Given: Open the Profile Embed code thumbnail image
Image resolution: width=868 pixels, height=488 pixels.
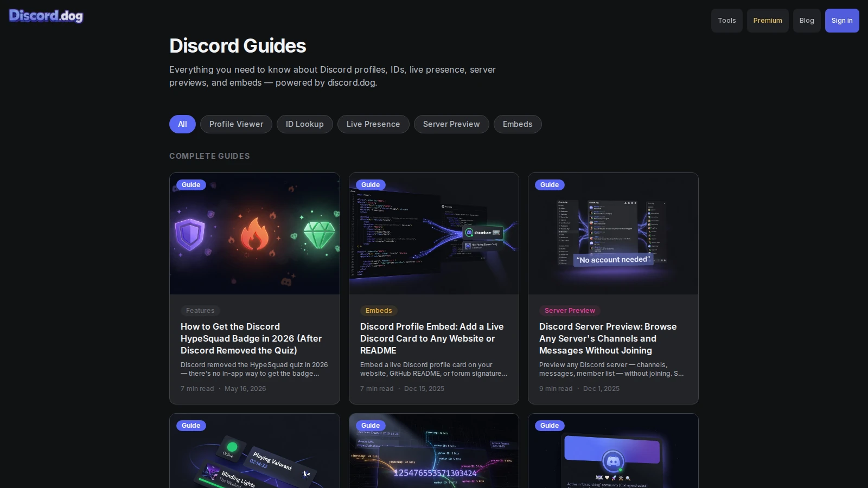Looking at the screenshot, I should (x=434, y=234).
